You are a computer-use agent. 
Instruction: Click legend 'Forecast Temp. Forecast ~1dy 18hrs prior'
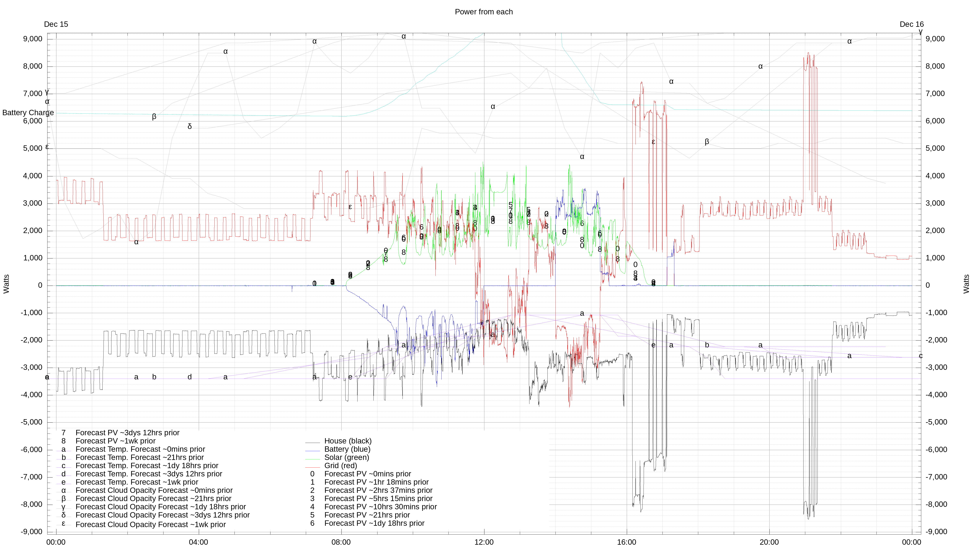147,466
